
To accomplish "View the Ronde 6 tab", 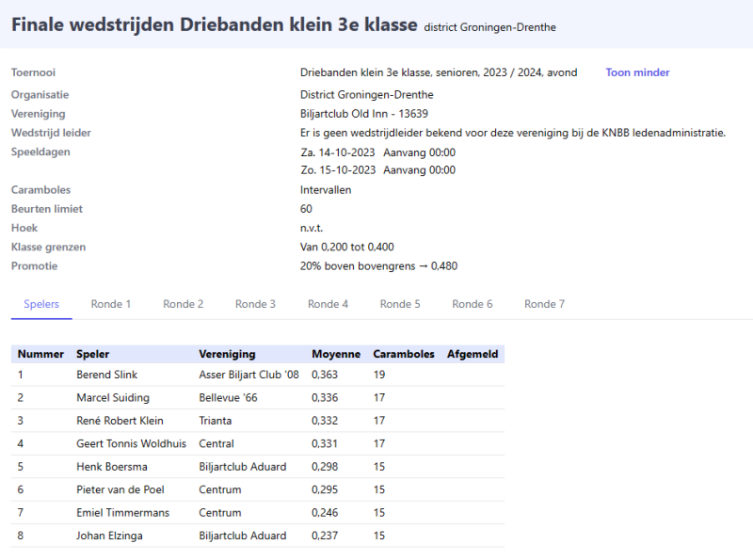I will [473, 304].
